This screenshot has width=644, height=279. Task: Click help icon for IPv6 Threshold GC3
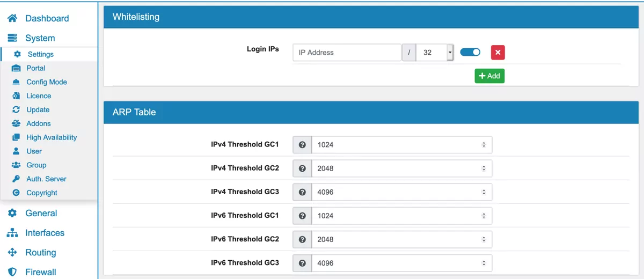click(x=302, y=263)
